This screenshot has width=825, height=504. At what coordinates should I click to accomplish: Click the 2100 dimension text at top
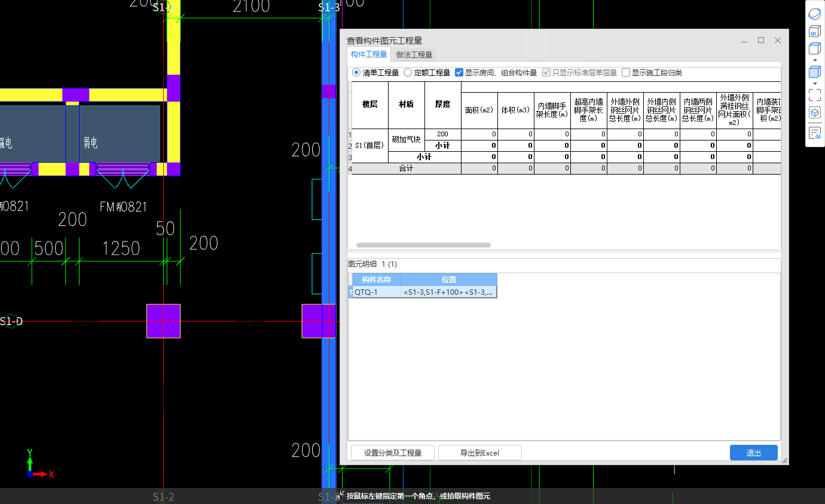[251, 7]
